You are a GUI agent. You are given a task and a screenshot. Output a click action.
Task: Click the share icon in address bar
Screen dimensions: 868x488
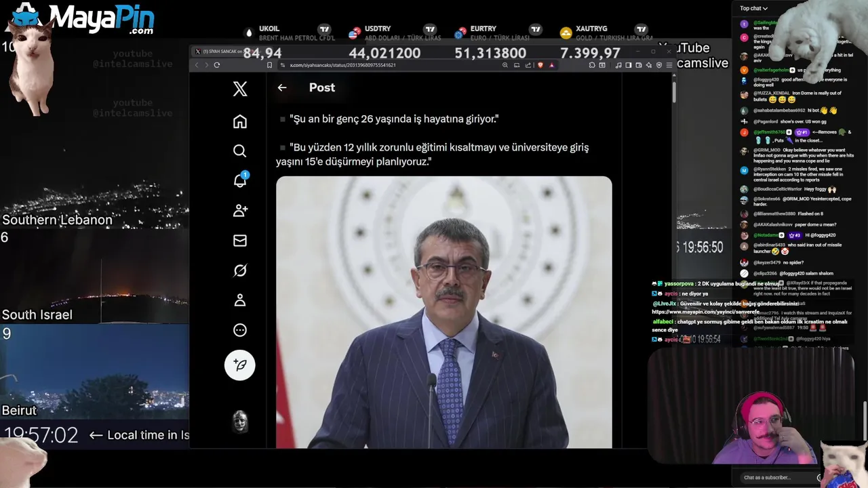tap(528, 65)
